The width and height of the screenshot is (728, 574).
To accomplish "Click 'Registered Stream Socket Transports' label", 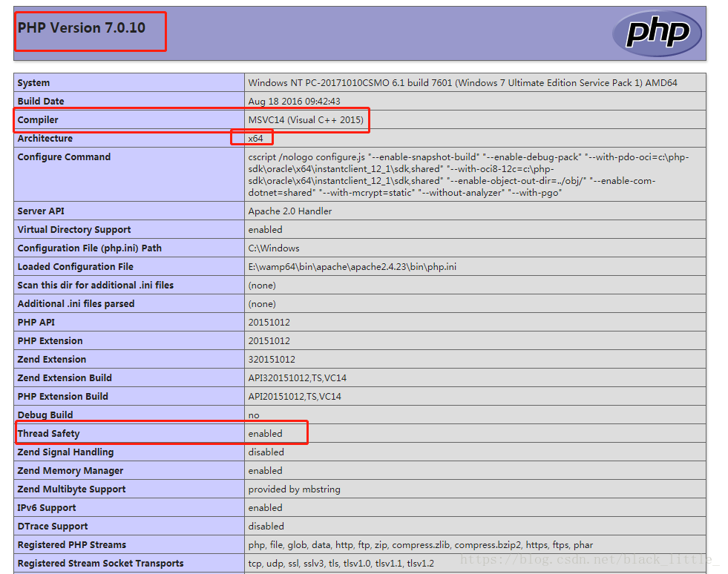I will tap(100, 564).
